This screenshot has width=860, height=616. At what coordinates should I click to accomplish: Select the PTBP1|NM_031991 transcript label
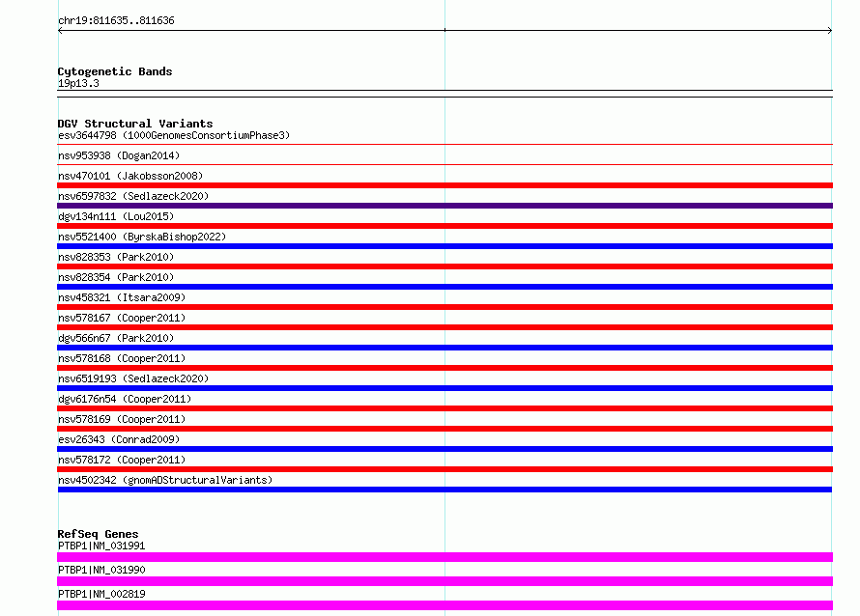click(x=101, y=546)
